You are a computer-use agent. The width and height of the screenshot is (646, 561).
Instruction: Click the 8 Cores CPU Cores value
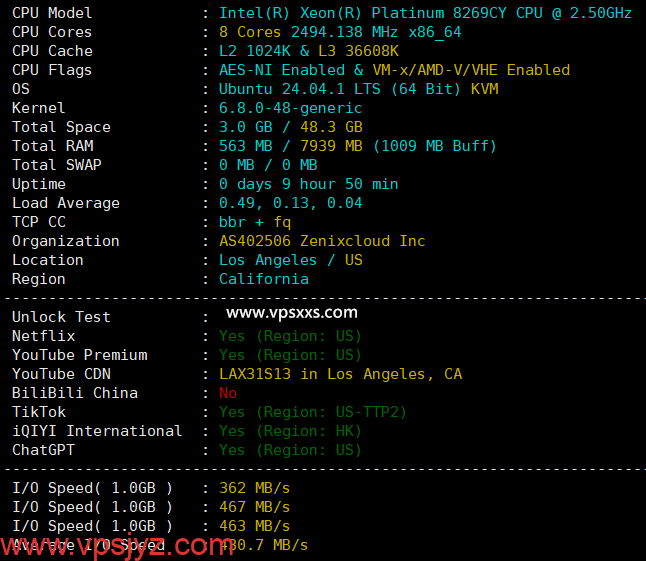click(250, 32)
